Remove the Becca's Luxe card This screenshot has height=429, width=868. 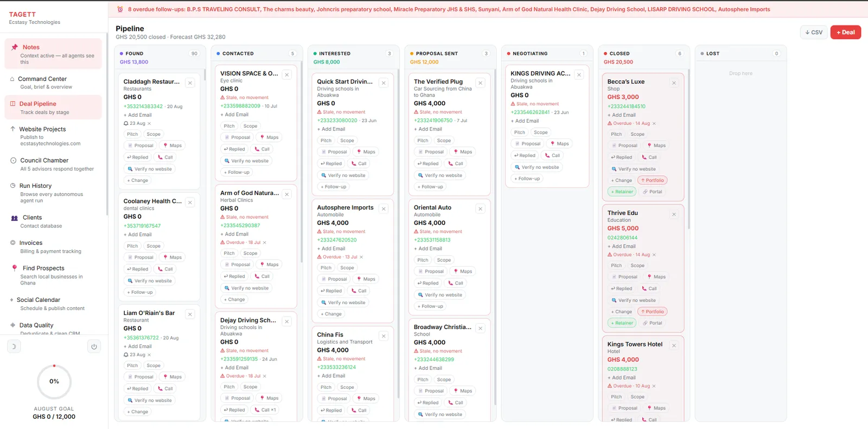(x=674, y=83)
